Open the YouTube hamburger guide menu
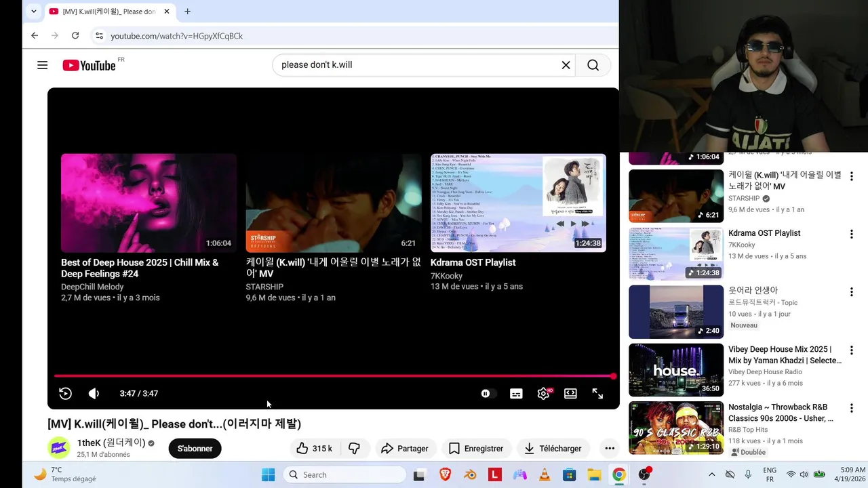This screenshot has height=488, width=868. pyautogui.click(x=42, y=65)
